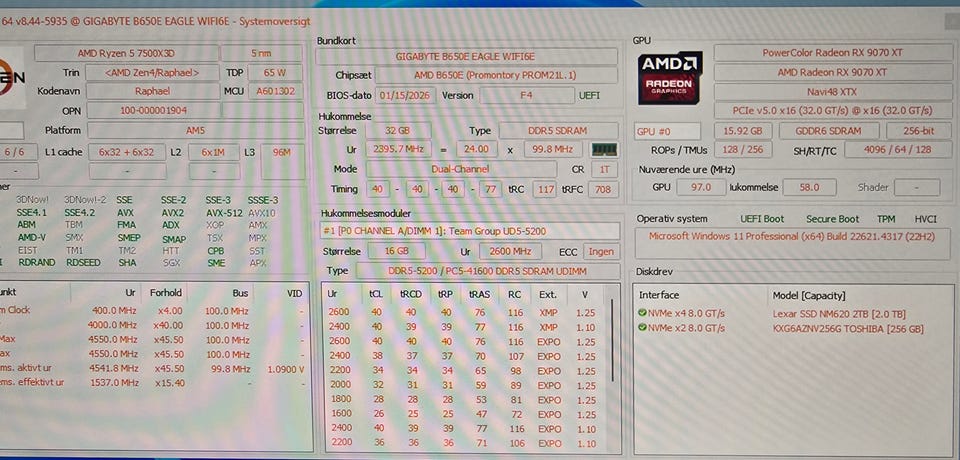Screen dimensions: 960x460
Task: Click the Navi48 XTX codename field
Action: 832,91
